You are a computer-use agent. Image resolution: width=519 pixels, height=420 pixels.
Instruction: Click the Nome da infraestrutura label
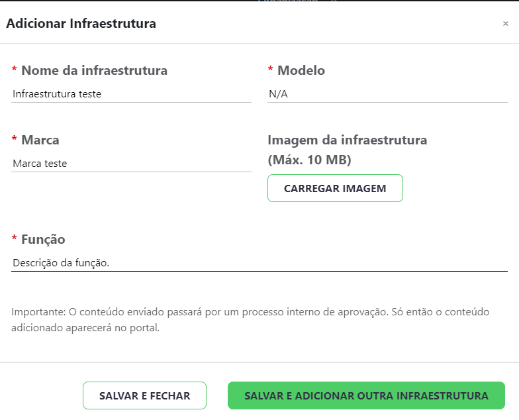pos(94,70)
